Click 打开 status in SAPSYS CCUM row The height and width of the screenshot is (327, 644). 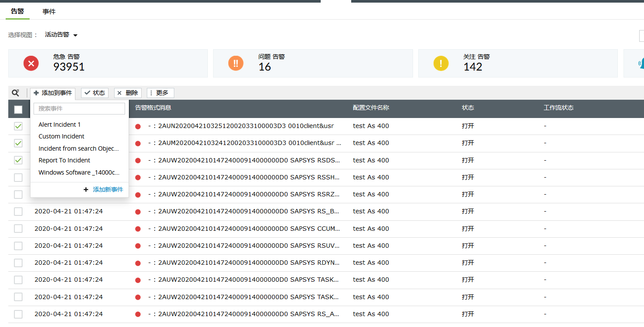[x=468, y=229]
